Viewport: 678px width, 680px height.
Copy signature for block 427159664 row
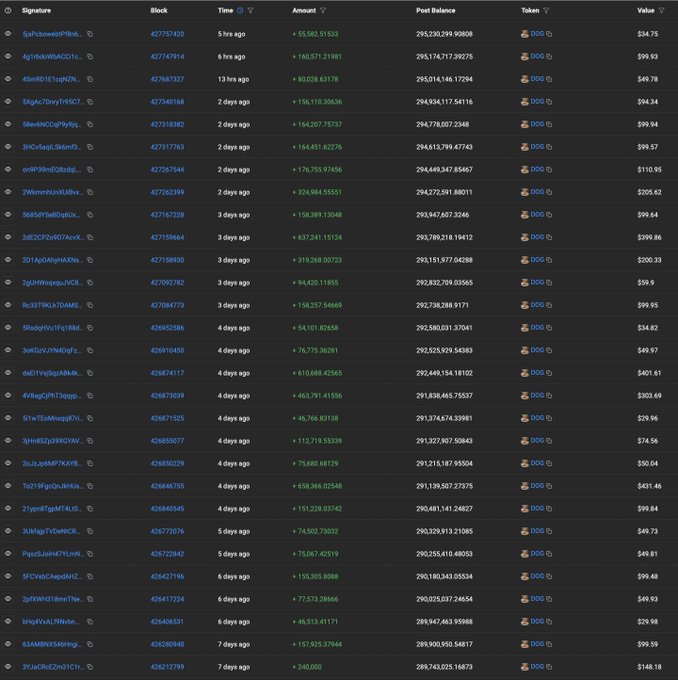point(90,237)
